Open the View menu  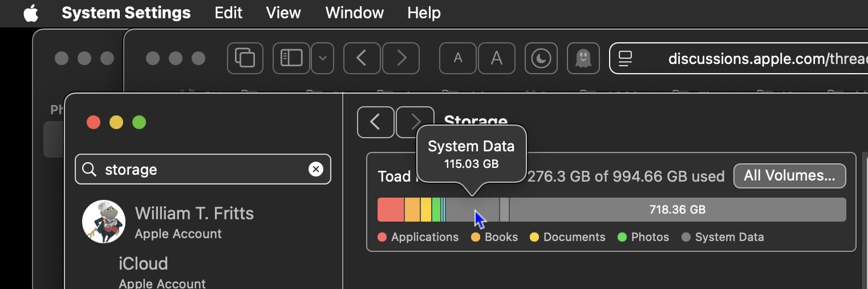[x=283, y=13]
